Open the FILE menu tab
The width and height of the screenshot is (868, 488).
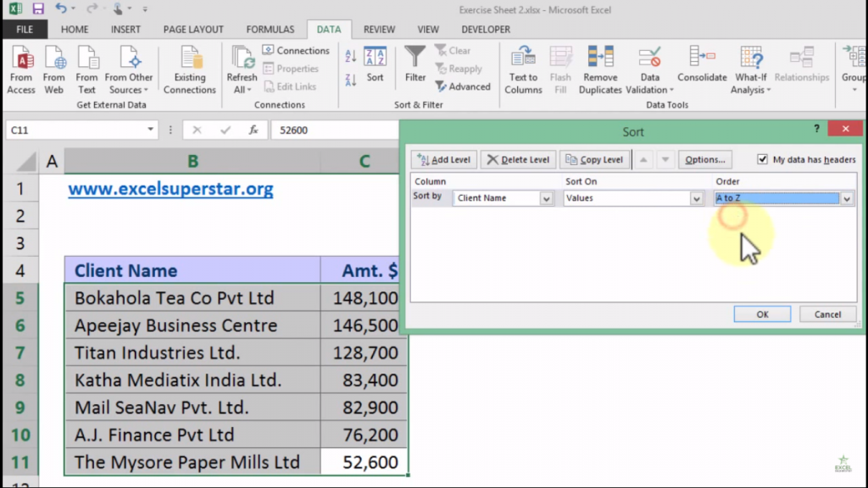(25, 30)
